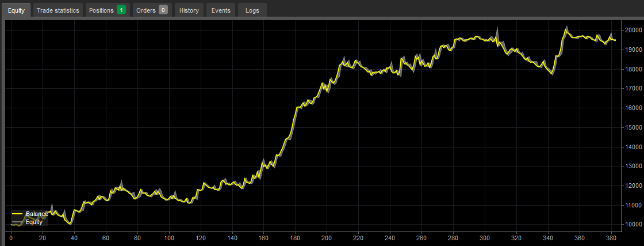The image size is (644, 246).
Task: Click the 15000 value on the vertical axis
Action: (632, 127)
